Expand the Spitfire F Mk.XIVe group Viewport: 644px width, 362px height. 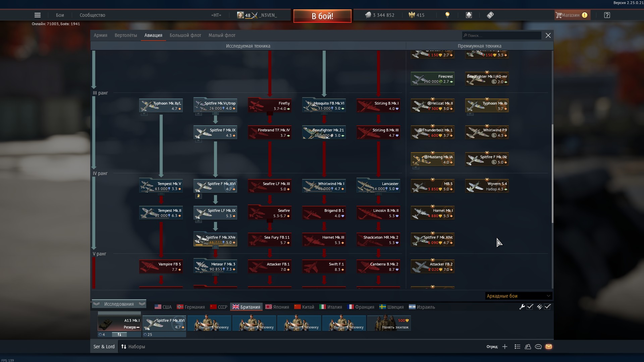point(215,248)
